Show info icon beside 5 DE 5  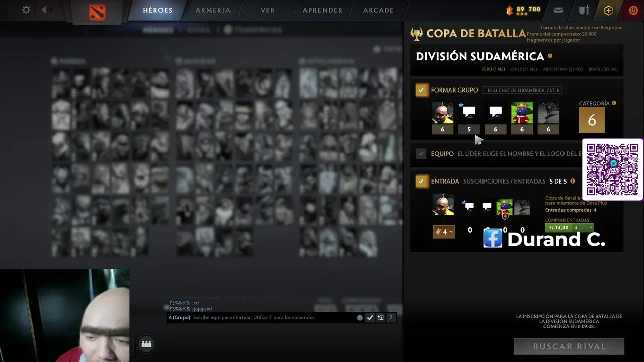(573, 181)
